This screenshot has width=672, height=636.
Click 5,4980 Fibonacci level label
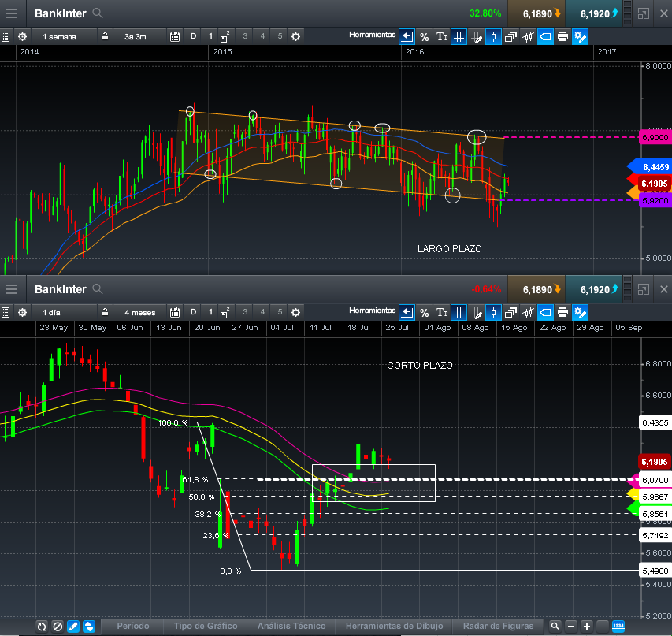pyautogui.click(x=655, y=571)
